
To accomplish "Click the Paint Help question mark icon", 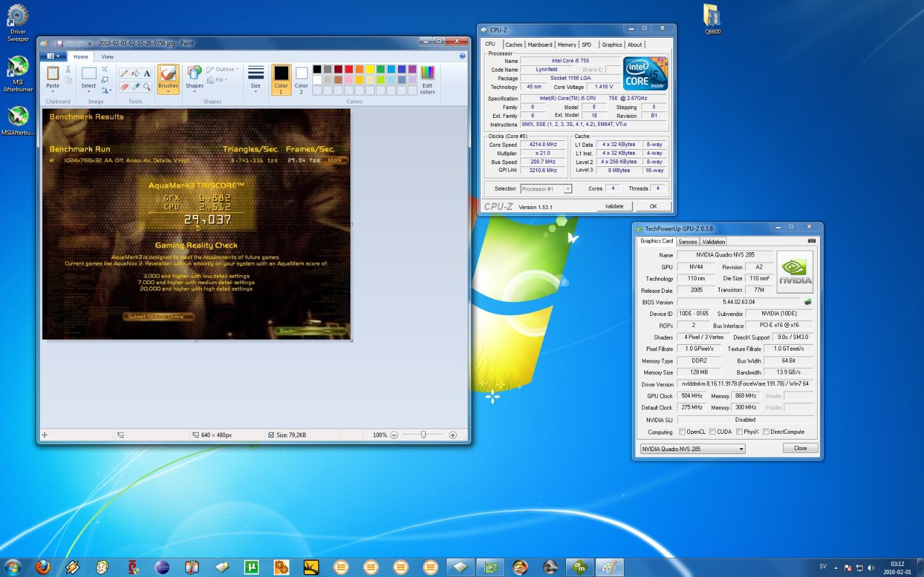I will tap(462, 56).
